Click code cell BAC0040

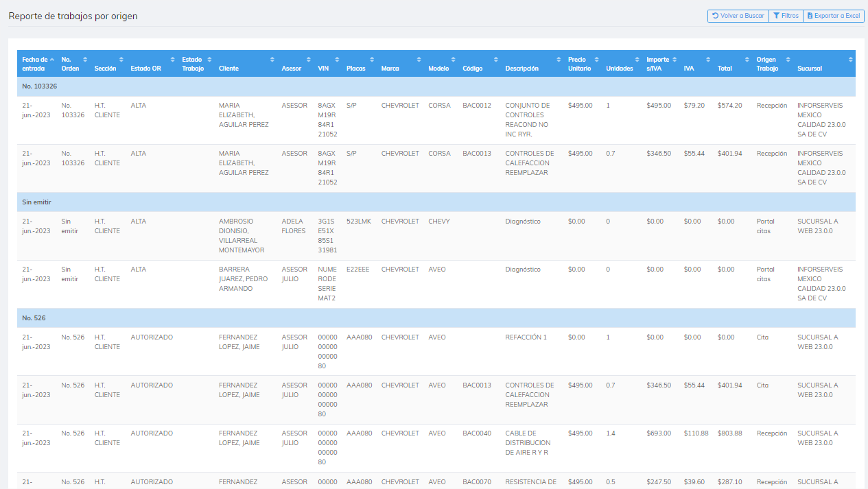click(x=477, y=433)
